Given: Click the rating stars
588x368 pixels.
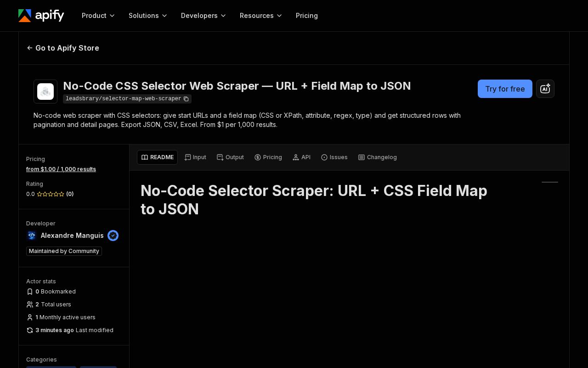Looking at the screenshot, I should pyautogui.click(x=51, y=194).
